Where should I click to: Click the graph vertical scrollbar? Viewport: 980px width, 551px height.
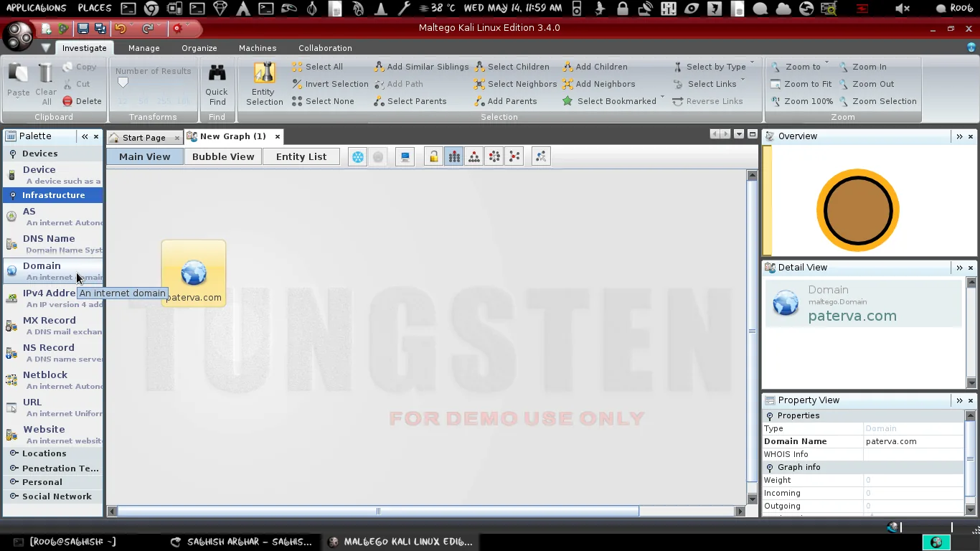[x=752, y=331]
